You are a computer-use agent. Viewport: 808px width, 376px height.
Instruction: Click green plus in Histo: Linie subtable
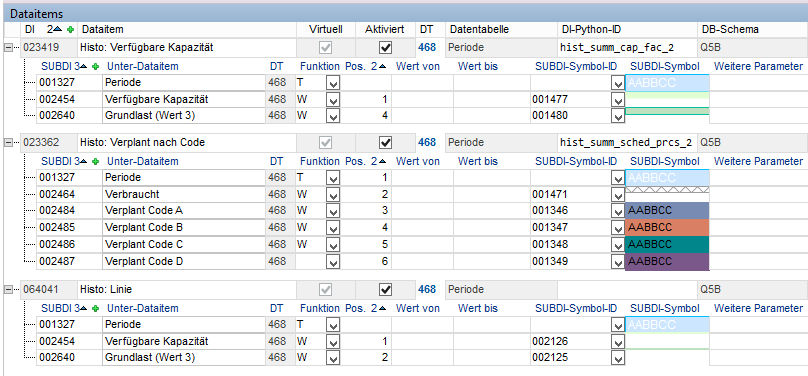pos(95,309)
